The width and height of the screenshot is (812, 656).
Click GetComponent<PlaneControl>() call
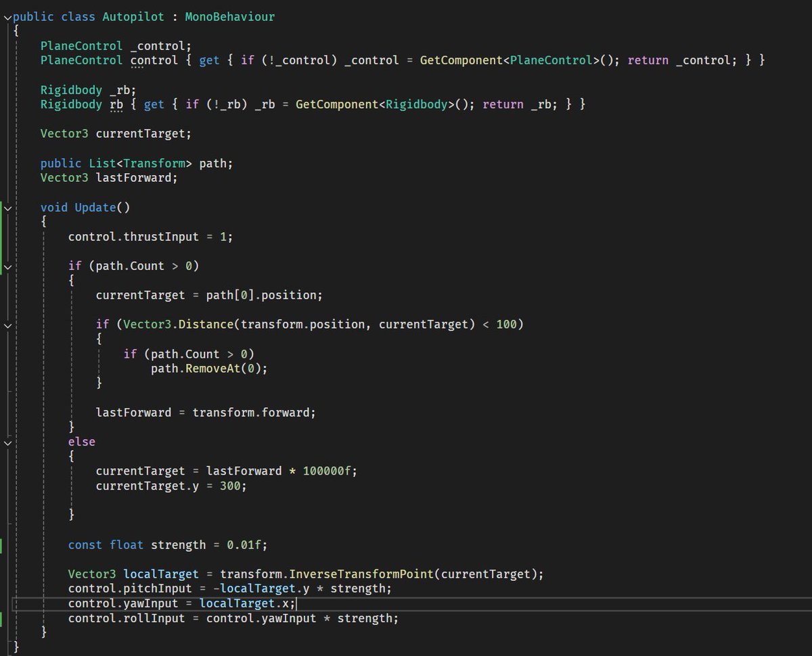520,60
